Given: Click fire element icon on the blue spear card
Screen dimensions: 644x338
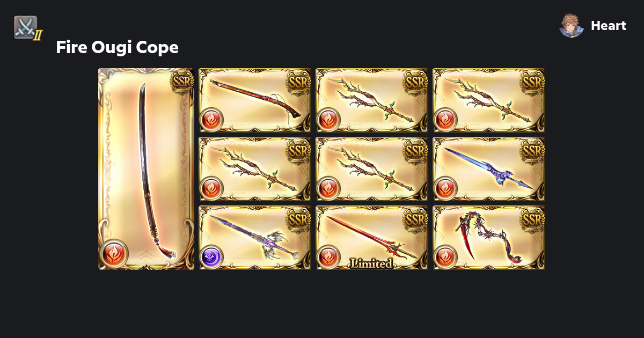Looking at the screenshot, I should pos(445,188).
